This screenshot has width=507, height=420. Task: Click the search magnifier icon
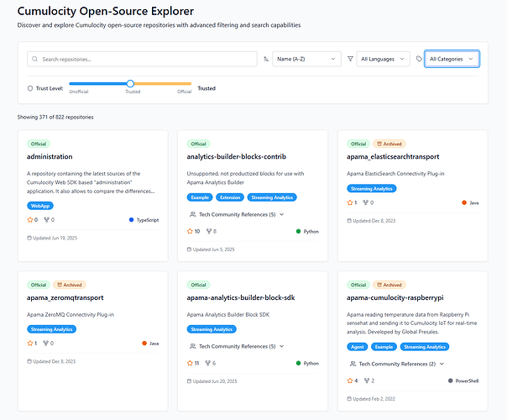click(34, 60)
